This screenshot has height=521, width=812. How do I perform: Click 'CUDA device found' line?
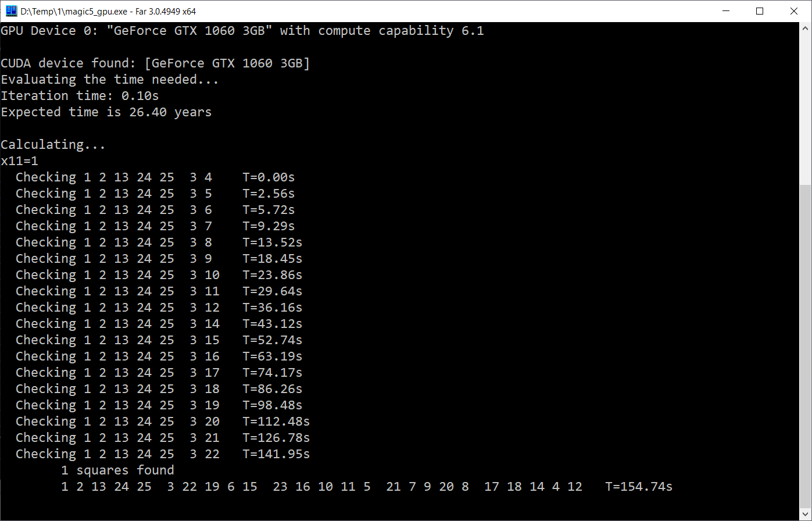156,63
